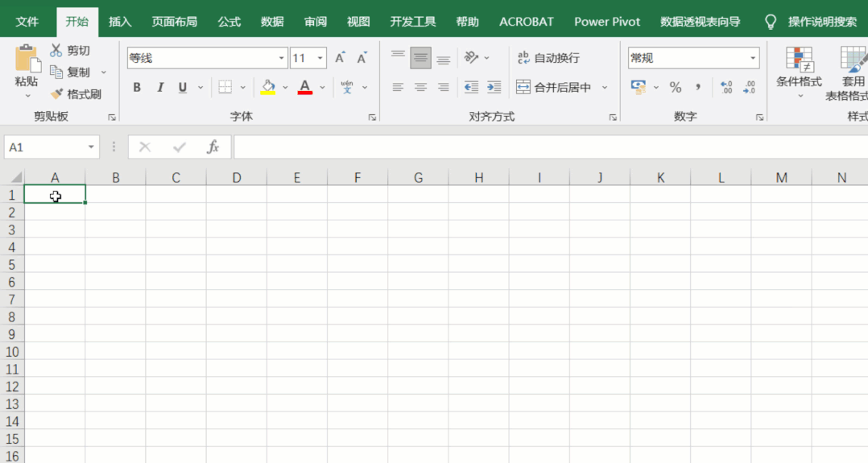Open Font (字体) dialog launcher
Viewport: 868px width, 463px height.
point(372,118)
